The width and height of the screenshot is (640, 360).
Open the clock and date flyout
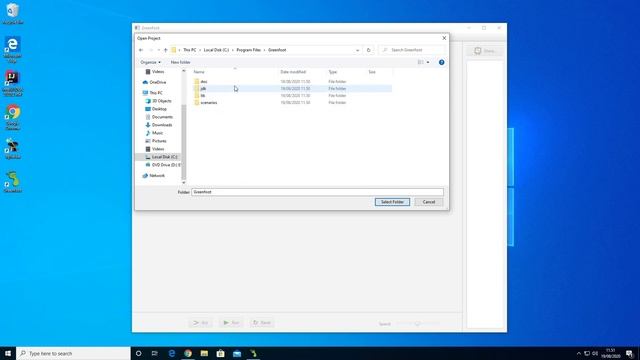pyautogui.click(x=611, y=353)
